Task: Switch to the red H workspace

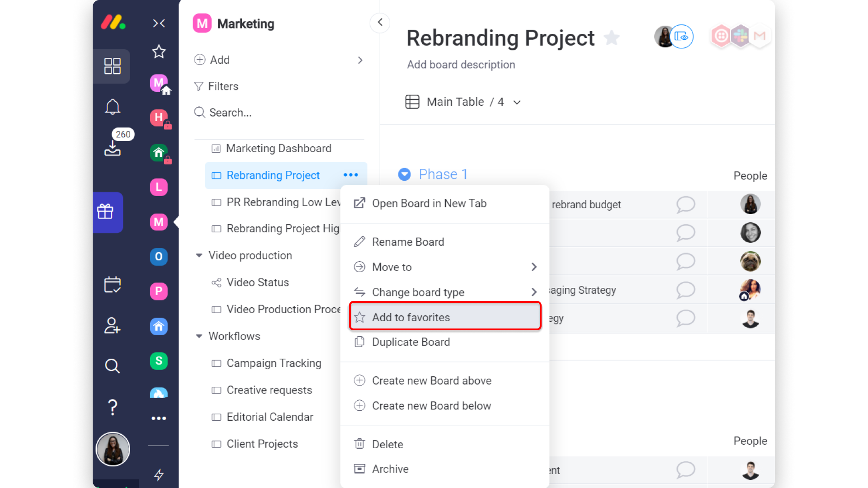Action: point(159,118)
